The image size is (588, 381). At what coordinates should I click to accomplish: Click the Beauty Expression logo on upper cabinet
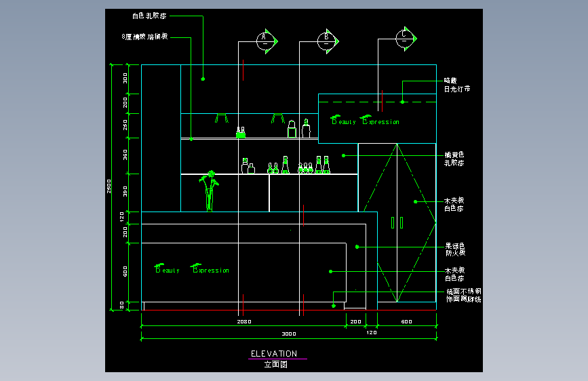[x=365, y=120]
